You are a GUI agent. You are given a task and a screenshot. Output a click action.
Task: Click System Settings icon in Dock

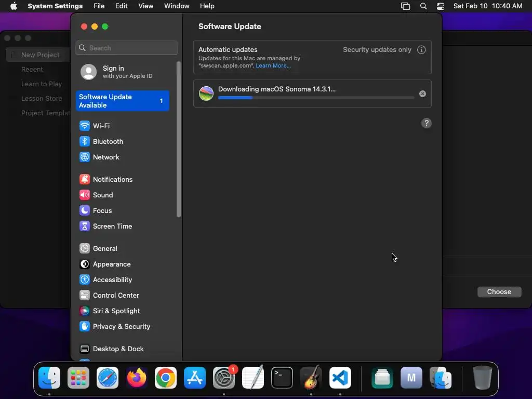pos(224,378)
